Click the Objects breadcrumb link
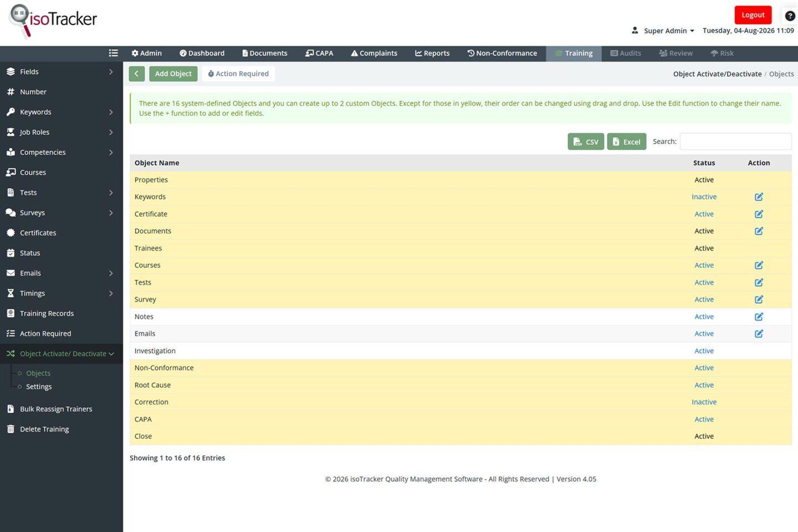Image resolution: width=798 pixels, height=532 pixels. (781, 74)
